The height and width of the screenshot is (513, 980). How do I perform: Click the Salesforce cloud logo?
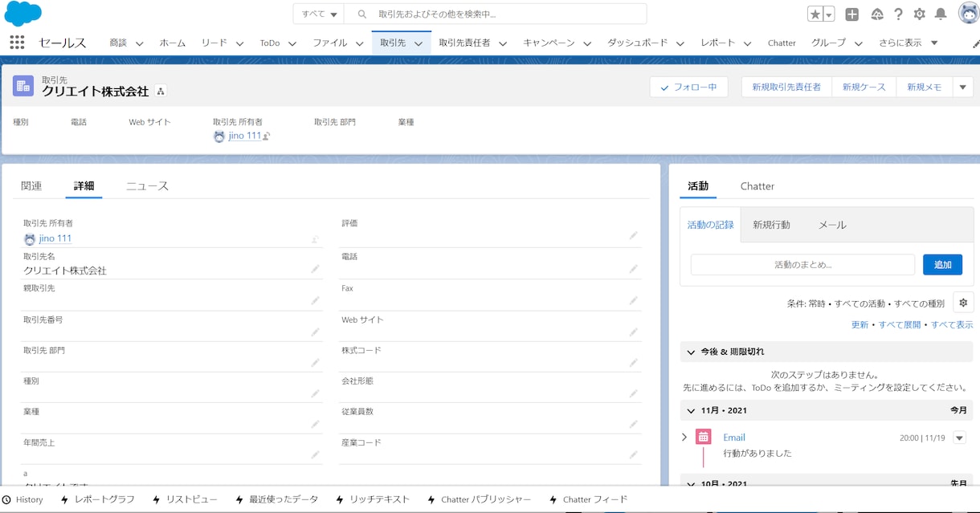pyautogui.click(x=22, y=14)
